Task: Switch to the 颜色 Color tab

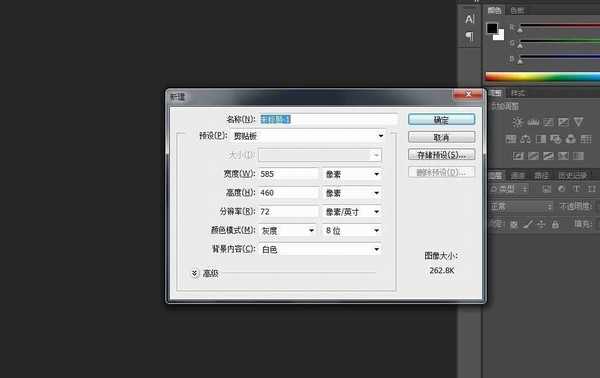Action: point(494,11)
